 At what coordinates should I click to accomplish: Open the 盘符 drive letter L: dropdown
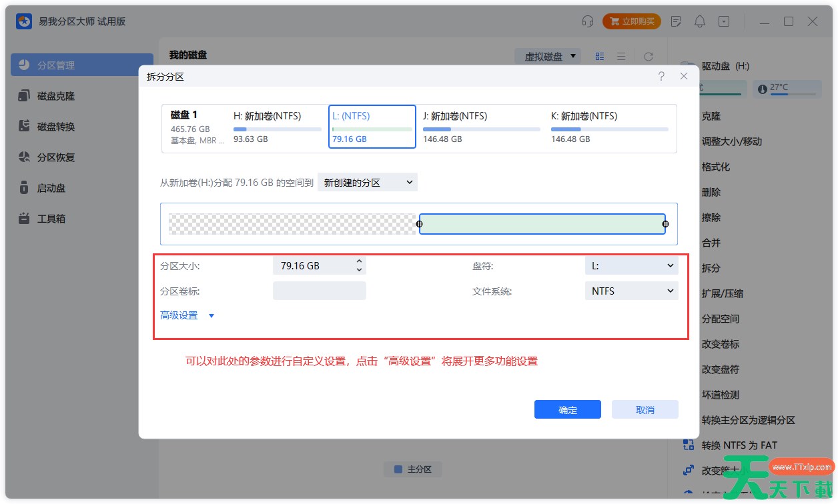(631, 265)
